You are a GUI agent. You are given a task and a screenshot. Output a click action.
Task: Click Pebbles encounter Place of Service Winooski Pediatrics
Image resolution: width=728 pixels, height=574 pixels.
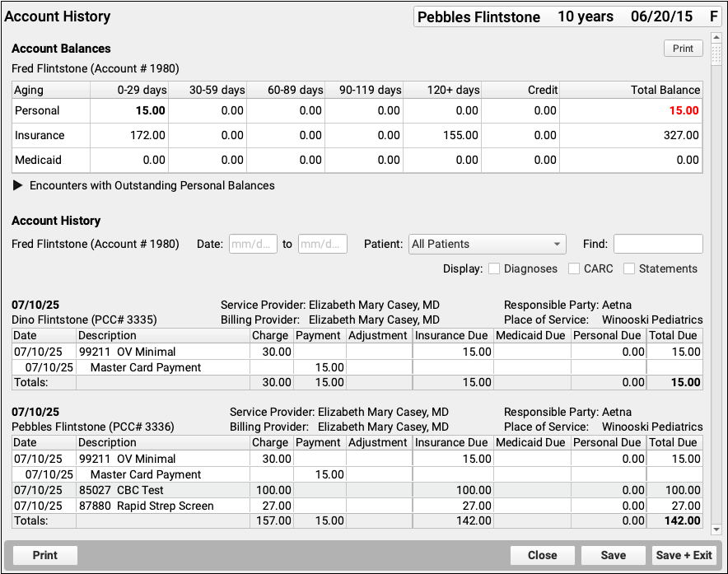click(x=603, y=427)
